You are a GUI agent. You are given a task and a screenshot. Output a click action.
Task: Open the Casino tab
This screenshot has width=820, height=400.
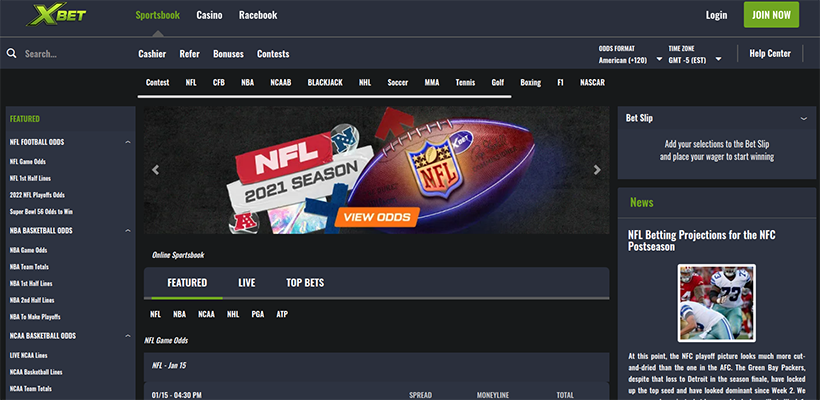tap(209, 15)
